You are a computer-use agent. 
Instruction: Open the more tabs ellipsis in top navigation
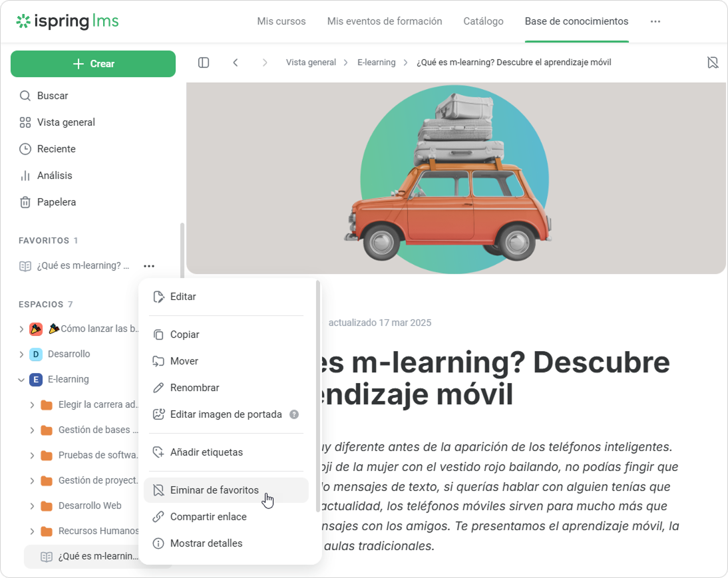point(655,21)
